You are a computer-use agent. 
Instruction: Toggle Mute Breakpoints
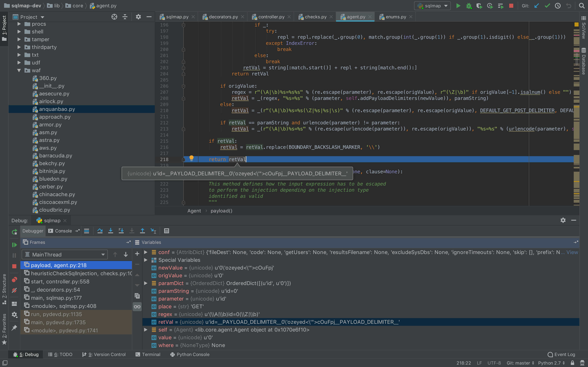14,290
